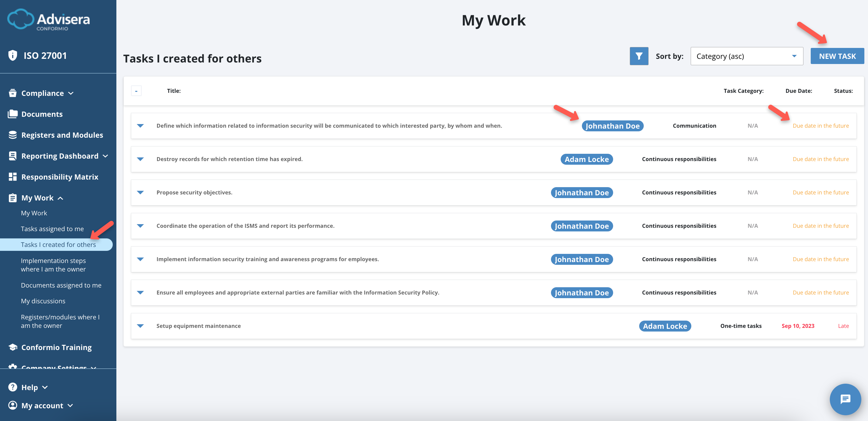The image size is (868, 421).
Task: Click the Advisera Conformio logo
Action: [49, 20]
